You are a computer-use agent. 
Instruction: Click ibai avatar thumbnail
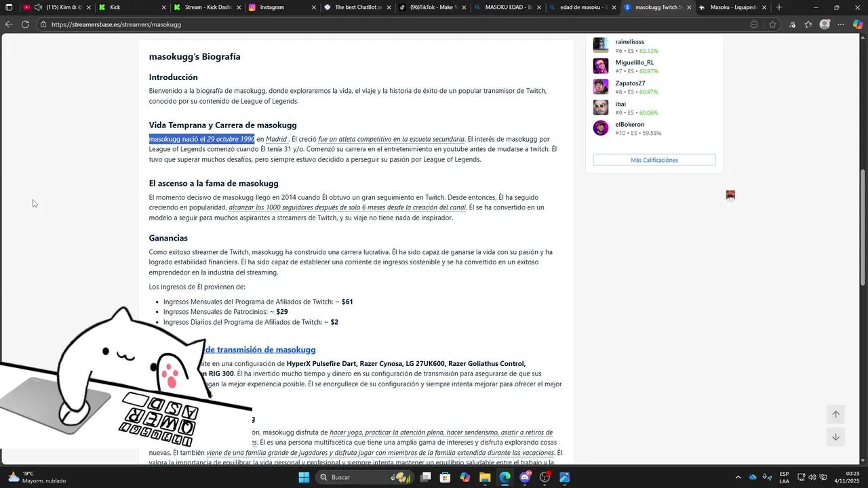tap(601, 108)
